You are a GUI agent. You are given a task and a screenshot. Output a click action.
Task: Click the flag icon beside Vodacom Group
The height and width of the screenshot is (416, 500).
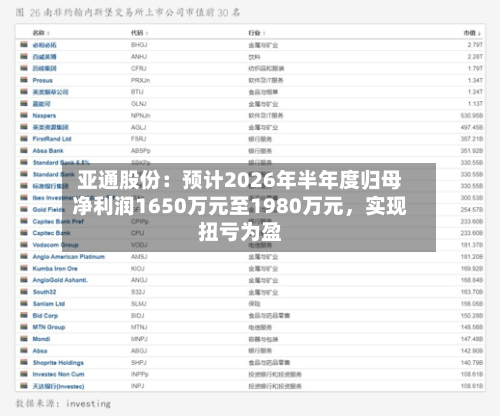click(24, 244)
